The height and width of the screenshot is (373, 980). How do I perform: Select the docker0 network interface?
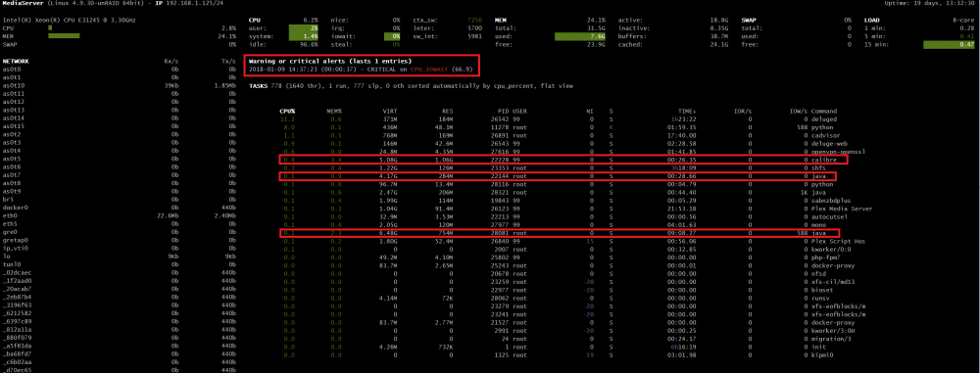15,208
